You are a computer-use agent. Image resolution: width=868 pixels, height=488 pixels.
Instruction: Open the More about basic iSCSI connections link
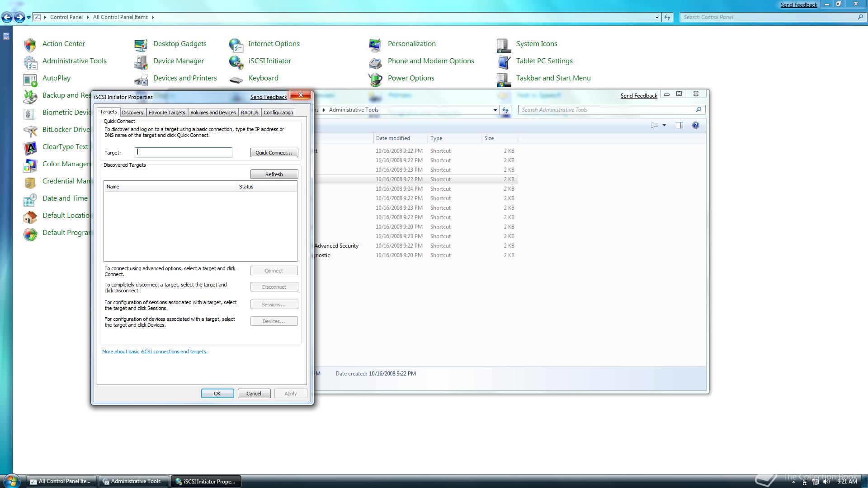[155, 352]
